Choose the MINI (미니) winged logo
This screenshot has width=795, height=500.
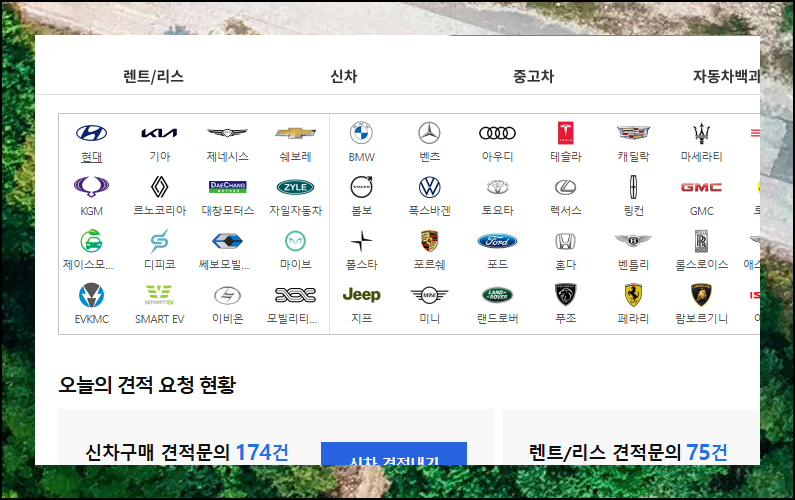429,295
